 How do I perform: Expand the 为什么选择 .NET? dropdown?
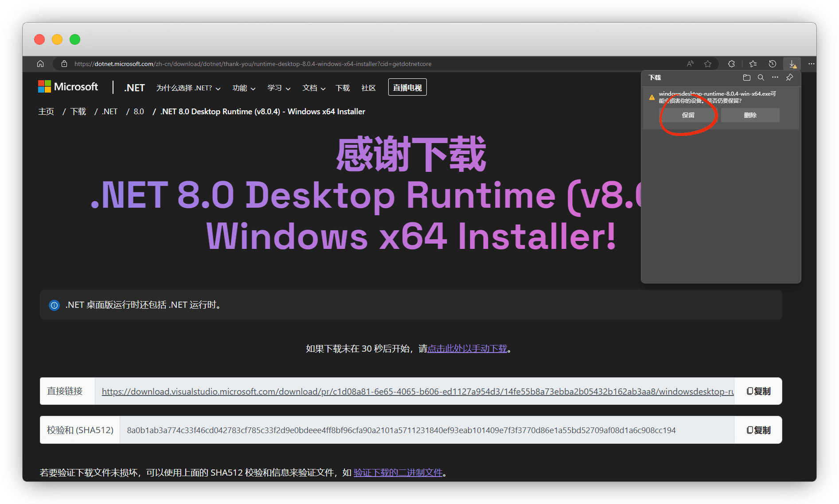click(188, 88)
